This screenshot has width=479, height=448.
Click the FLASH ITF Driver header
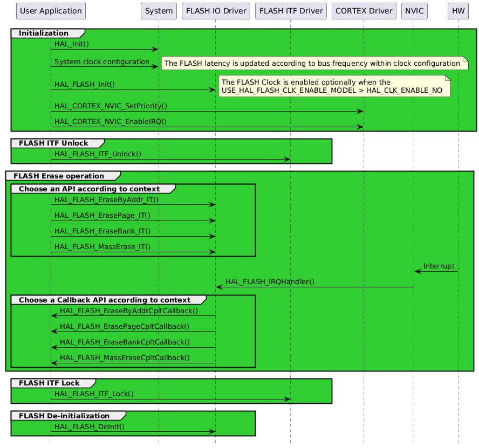click(x=291, y=11)
